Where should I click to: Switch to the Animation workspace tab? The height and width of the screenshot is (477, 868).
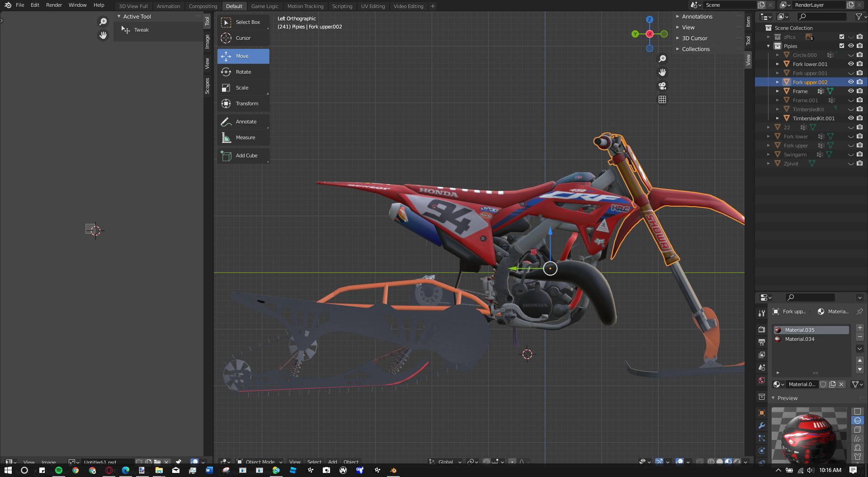[x=168, y=6]
